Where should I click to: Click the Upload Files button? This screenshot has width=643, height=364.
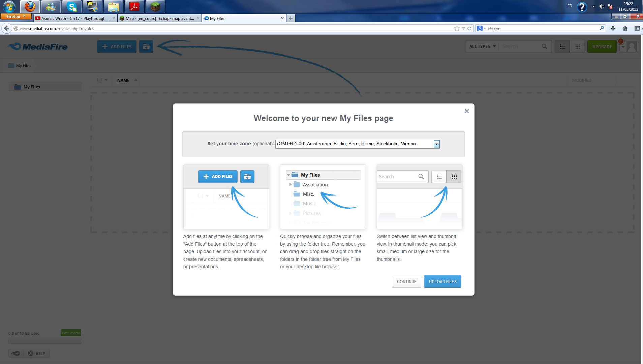click(x=442, y=282)
